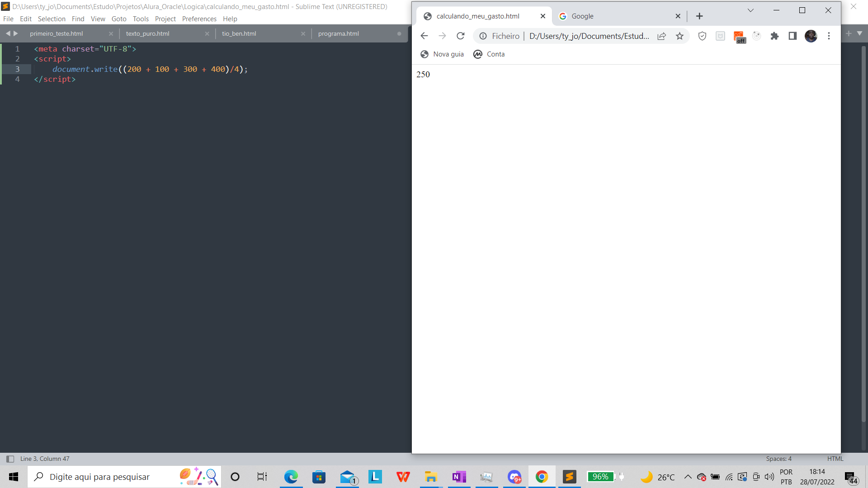Open the Find menu
Screen dimensions: 868x488
[x=78, y=19]
